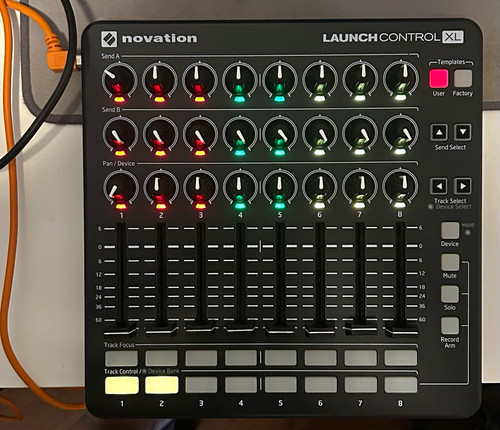Image resolution: width=500 pixels, height=430 pixels.
Task: Touch the Pan/Device knob on channel 7
Action: pyautogui.click(x=360, y=187)
